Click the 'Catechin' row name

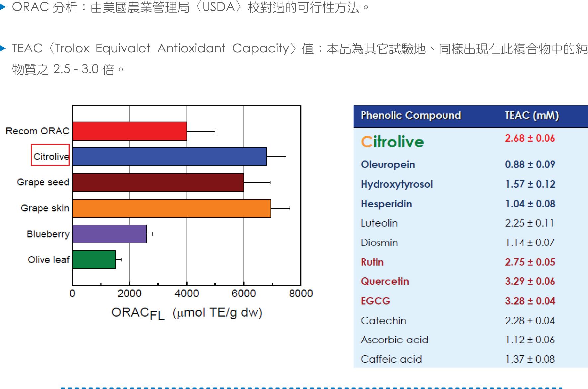click(383, 321)
